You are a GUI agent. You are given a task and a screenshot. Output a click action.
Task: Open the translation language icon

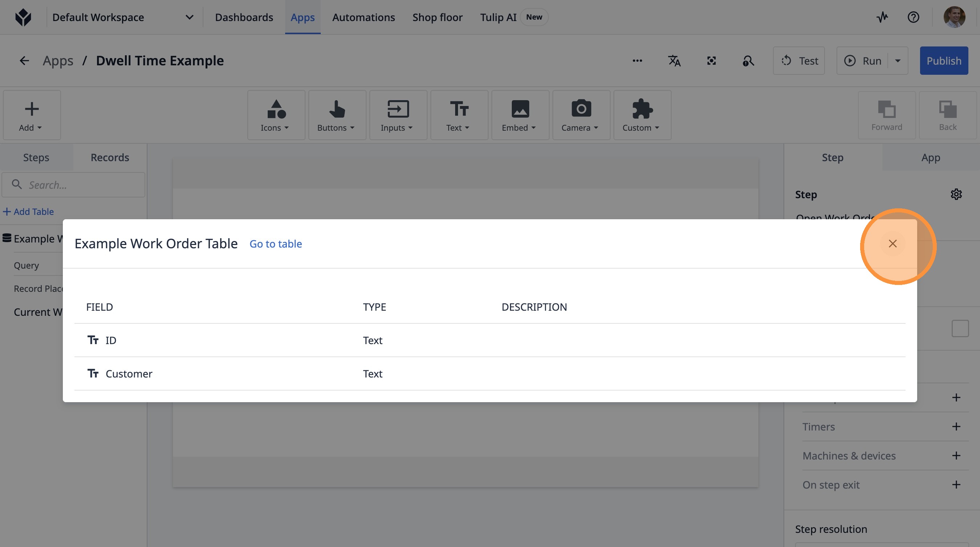pos(675,61)
